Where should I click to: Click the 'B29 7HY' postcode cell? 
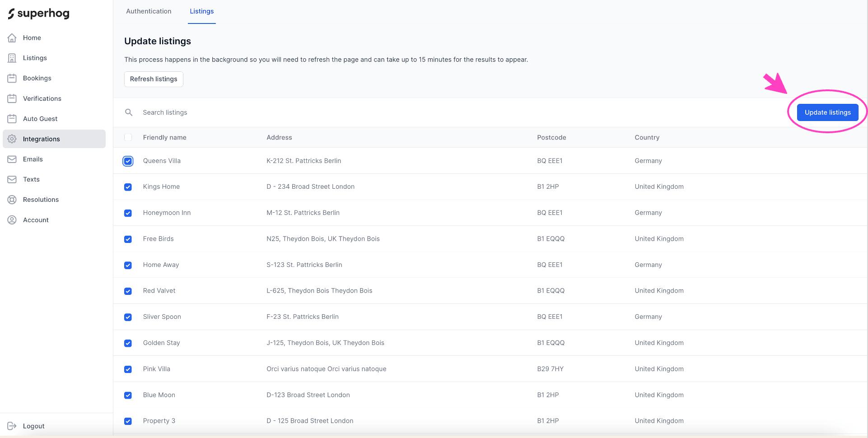(550, 369)
